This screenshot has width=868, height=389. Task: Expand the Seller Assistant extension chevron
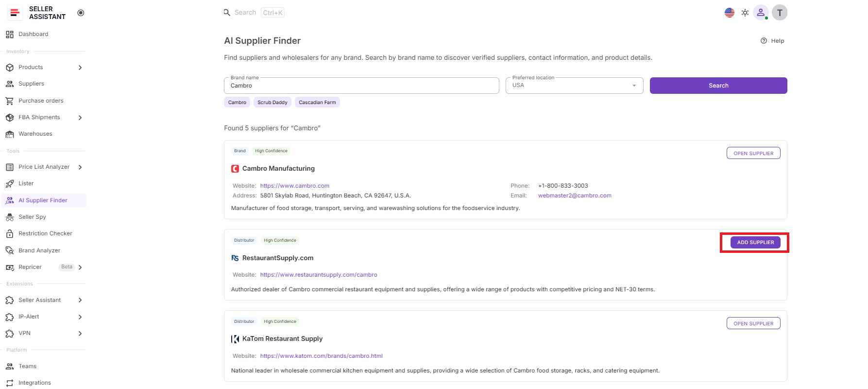(x=80, y=301)
